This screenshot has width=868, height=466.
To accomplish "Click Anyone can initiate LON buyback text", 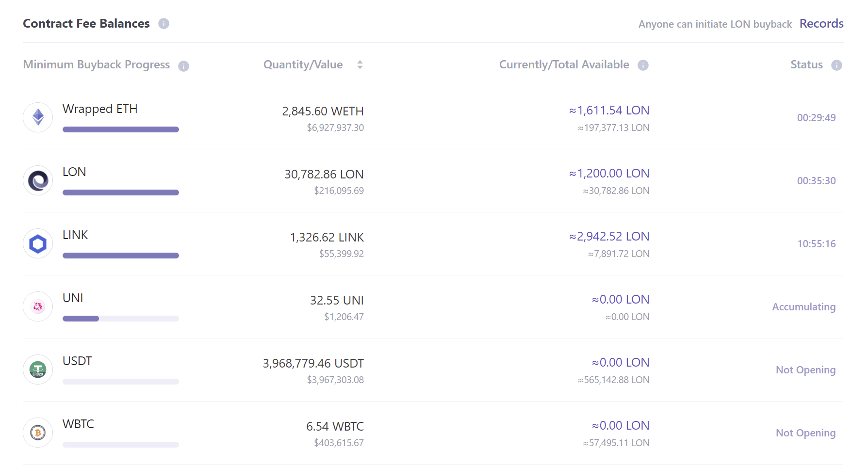I will (x=715, y=24).
